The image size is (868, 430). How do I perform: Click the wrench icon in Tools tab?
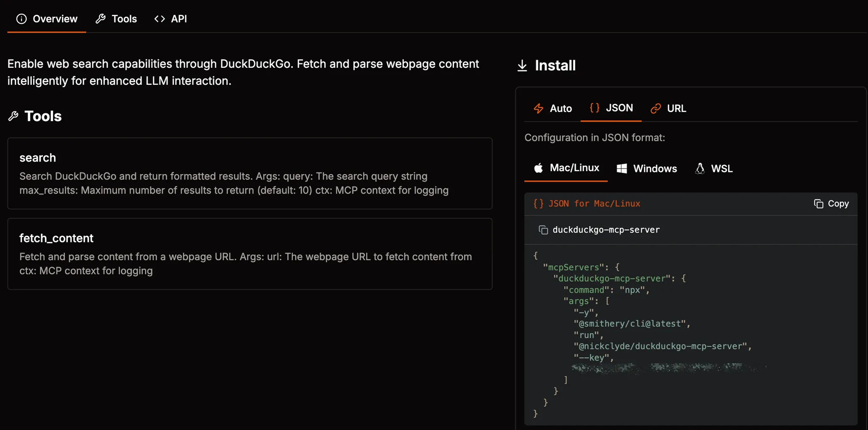coord(100,19)
